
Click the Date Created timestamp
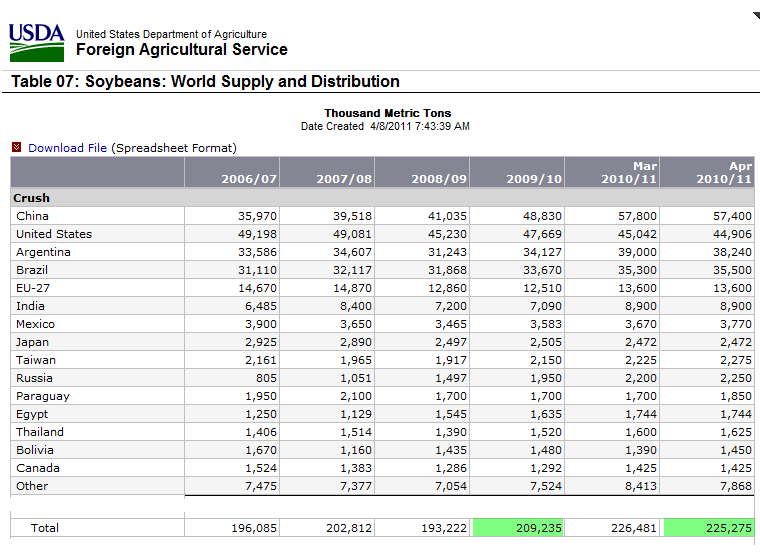tap(385, 126)
